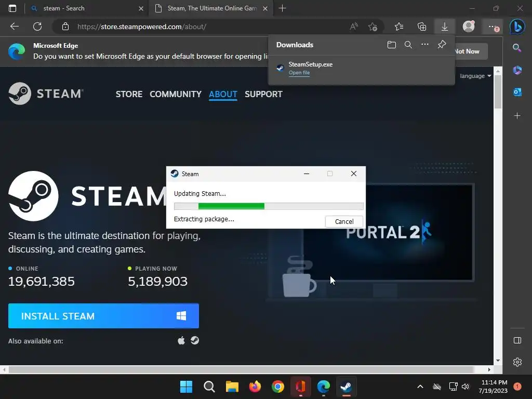
Task: Open File Explorer from taskbar
Action: pyautogui.click(x=232, y=387)
